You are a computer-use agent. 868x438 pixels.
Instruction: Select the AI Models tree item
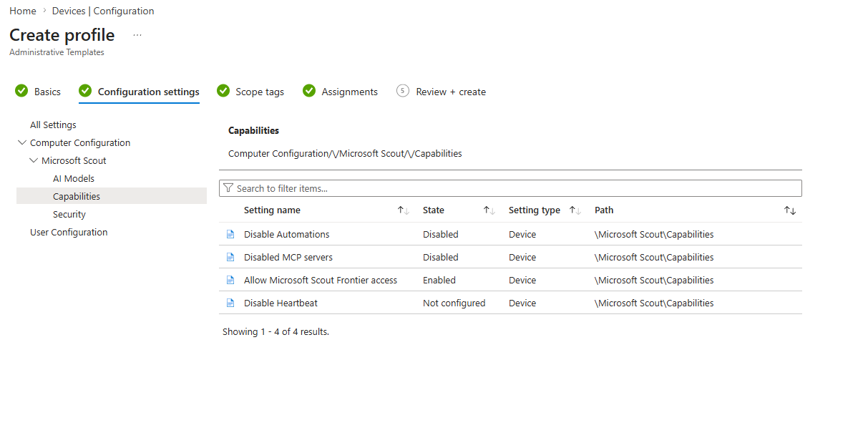tap(74, 178)
